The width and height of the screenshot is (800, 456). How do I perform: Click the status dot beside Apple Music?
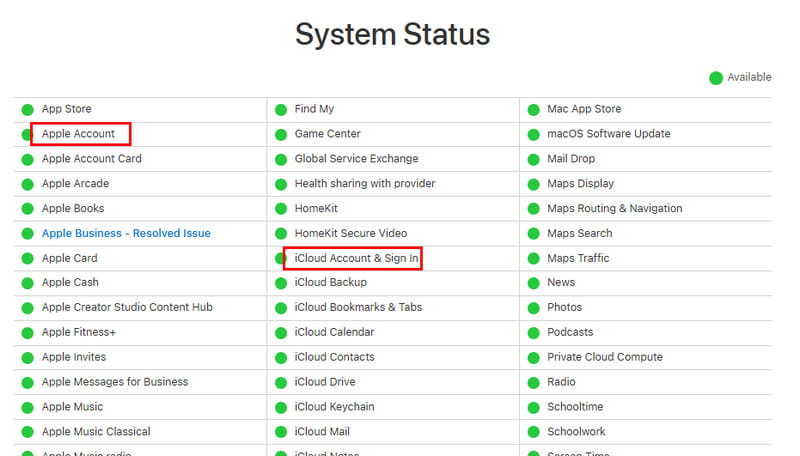click(x=28, y=408)
